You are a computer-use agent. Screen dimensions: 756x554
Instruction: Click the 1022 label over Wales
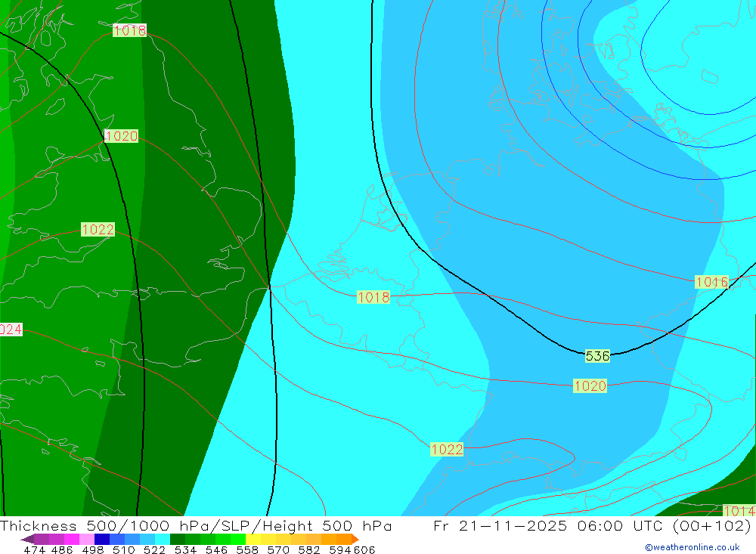[x=98, y=229]
